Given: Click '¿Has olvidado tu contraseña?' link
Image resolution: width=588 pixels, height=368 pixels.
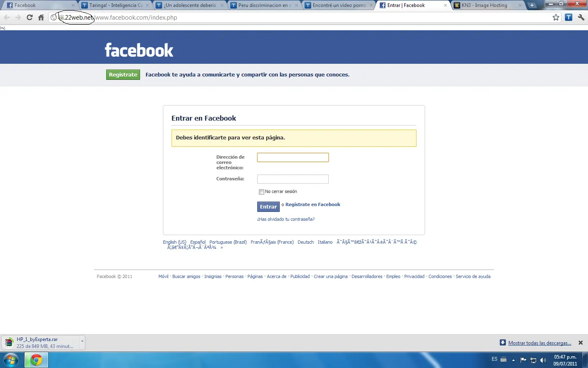Looking at the screenshot, I should click(x=286, y=219).
